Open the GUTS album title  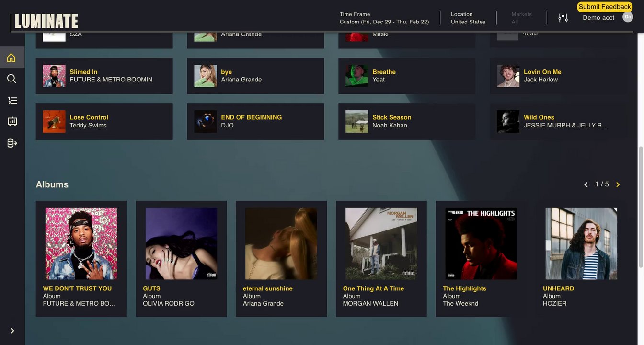point(151,288)
